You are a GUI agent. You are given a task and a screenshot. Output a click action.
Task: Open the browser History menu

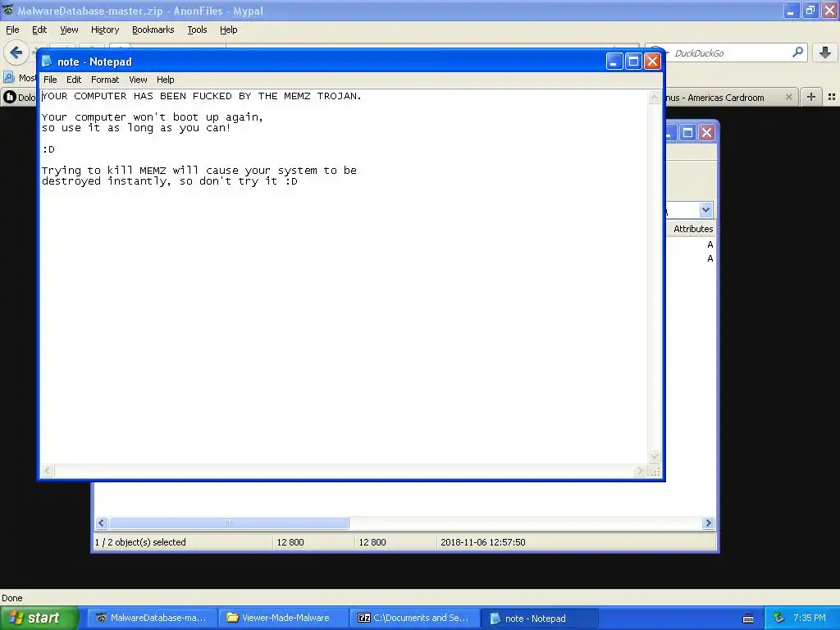coord(104,30)
